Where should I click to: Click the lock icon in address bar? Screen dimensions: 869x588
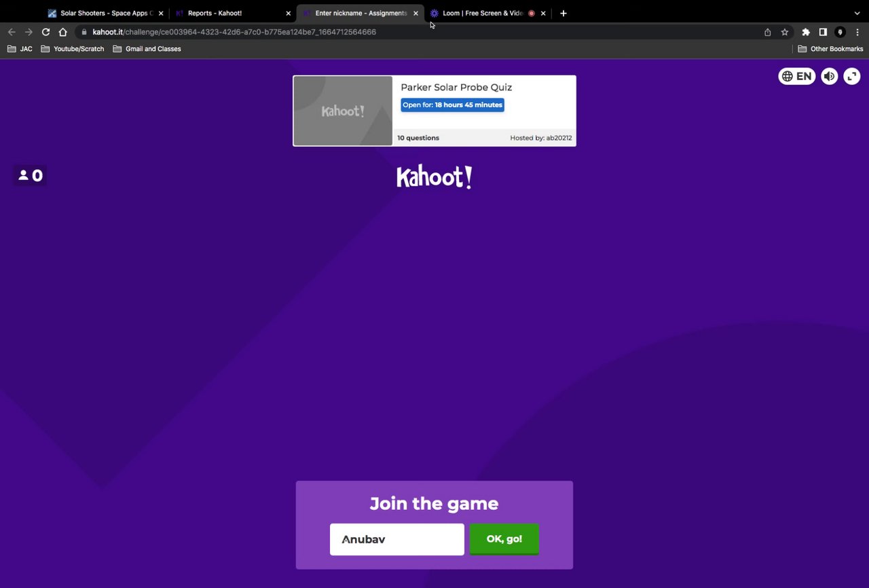pos(84,32)
